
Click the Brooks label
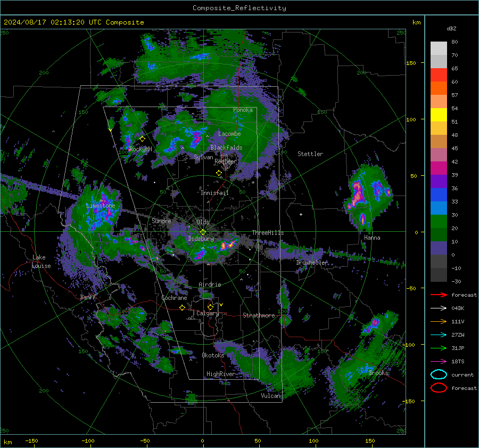pyautogui.click(x=378, y=373)
